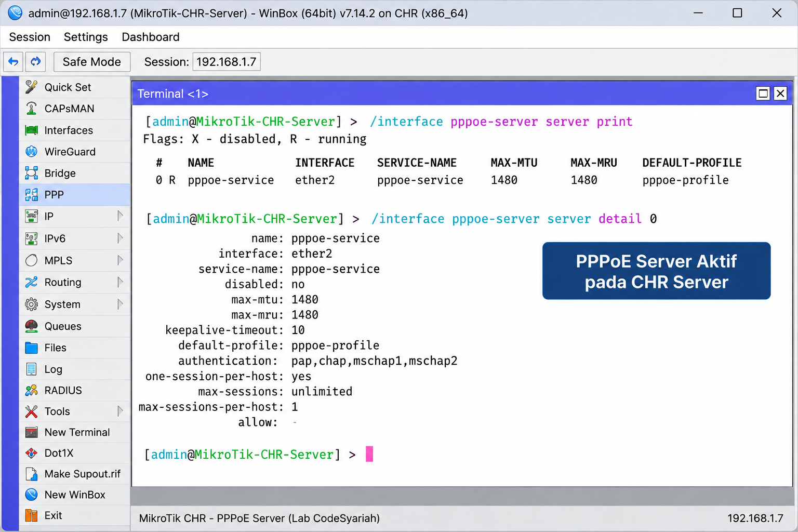The width and height of the screenshot is (798, 532).
Task: Click the New Terminal icon
Action: point(31,432)
